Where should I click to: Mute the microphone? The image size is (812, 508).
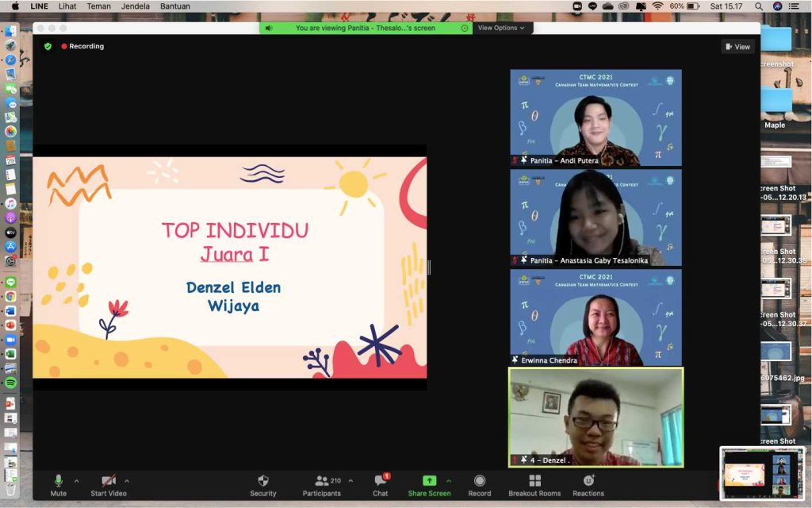tap(58, 481)
